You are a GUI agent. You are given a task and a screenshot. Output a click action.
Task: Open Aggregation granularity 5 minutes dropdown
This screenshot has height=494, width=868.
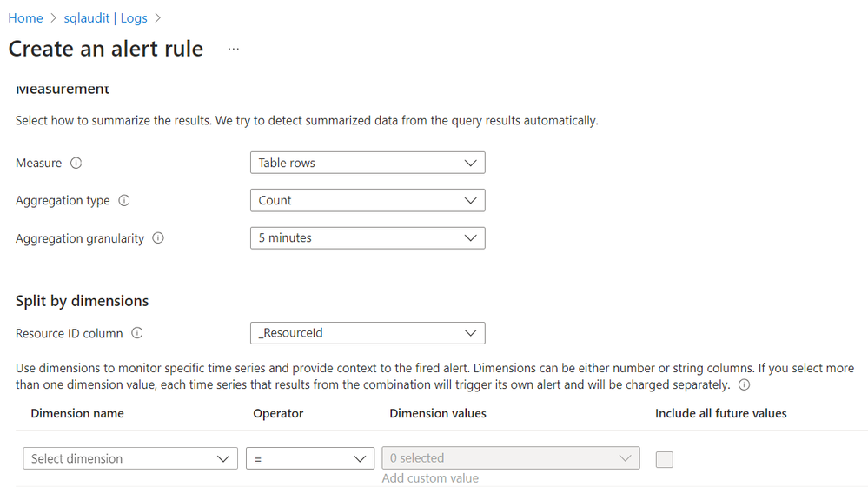pos(367,237)
